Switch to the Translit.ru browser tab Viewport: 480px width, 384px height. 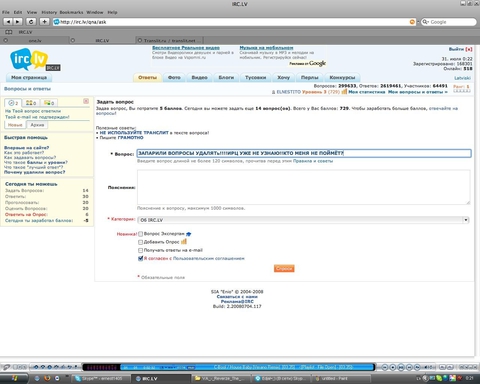click(x=169, y=40)
